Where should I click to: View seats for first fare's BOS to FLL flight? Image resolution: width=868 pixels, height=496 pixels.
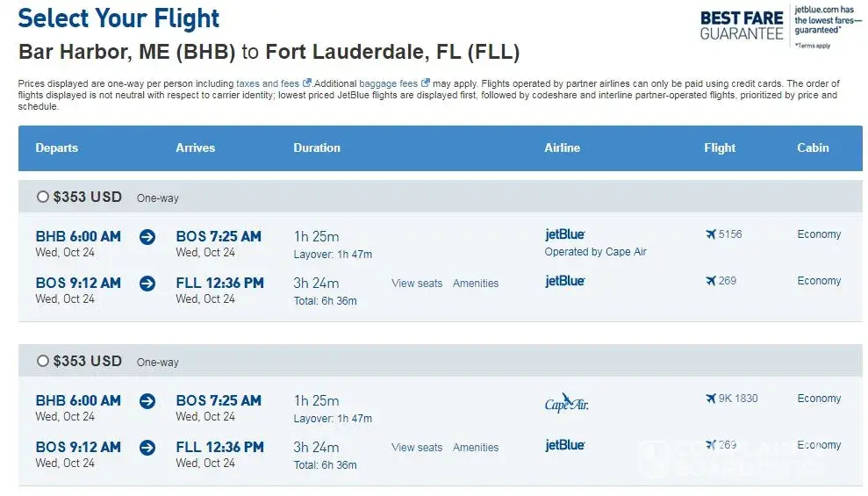(417, 284)
